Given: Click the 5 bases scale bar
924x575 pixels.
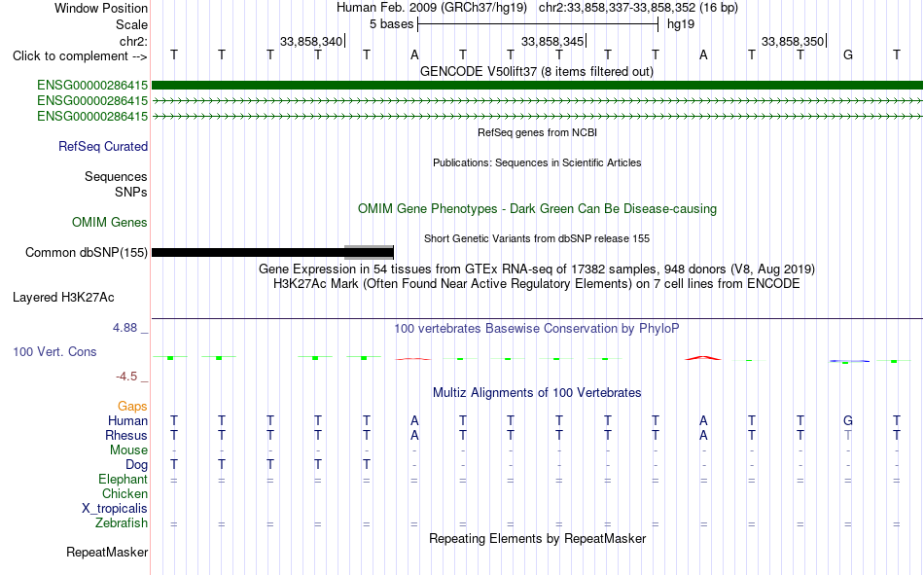Looking at the screenshot, I should pyautogui.click(x=538, y=24).
